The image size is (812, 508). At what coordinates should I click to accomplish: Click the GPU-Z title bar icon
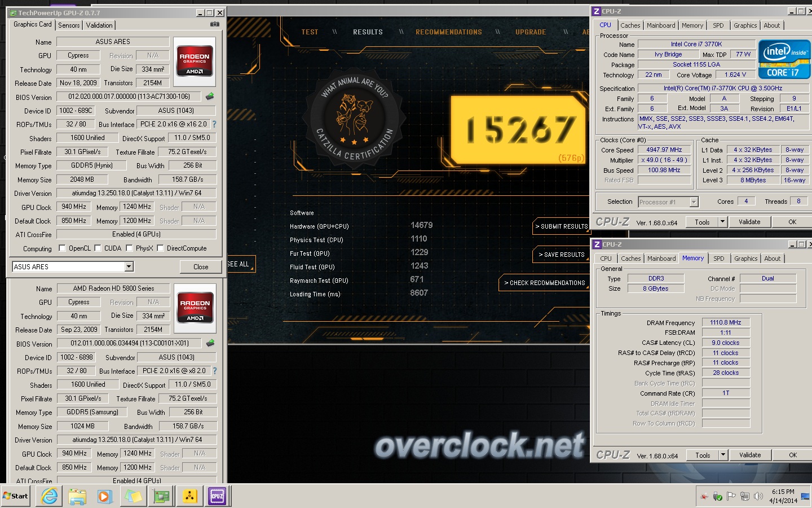click(x=14, y=12)
